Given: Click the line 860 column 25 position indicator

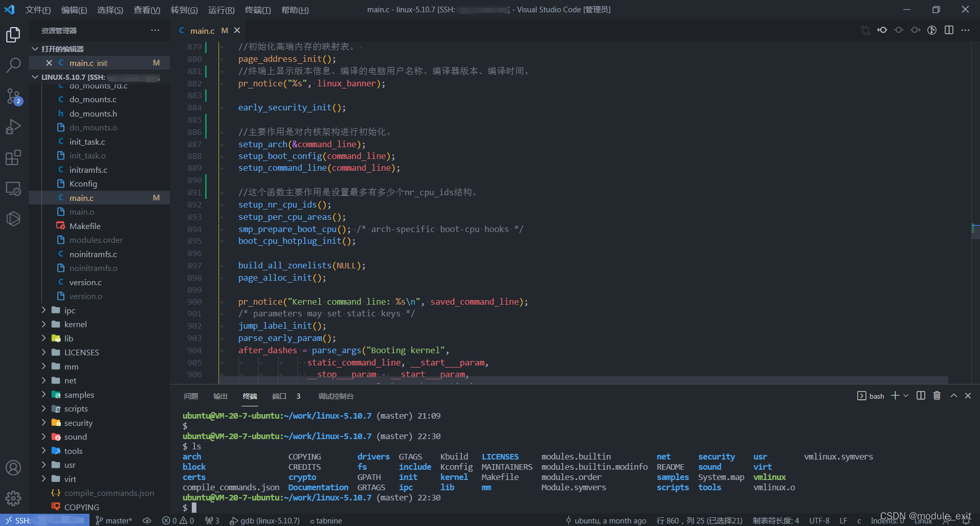Looking at the screenshot, I should point(699,520).
